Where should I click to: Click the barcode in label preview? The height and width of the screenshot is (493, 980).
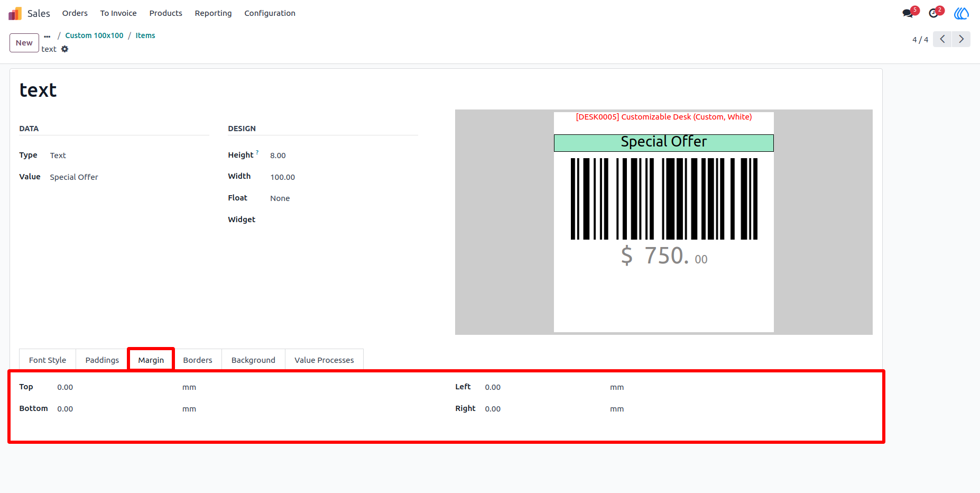point(664,199)
